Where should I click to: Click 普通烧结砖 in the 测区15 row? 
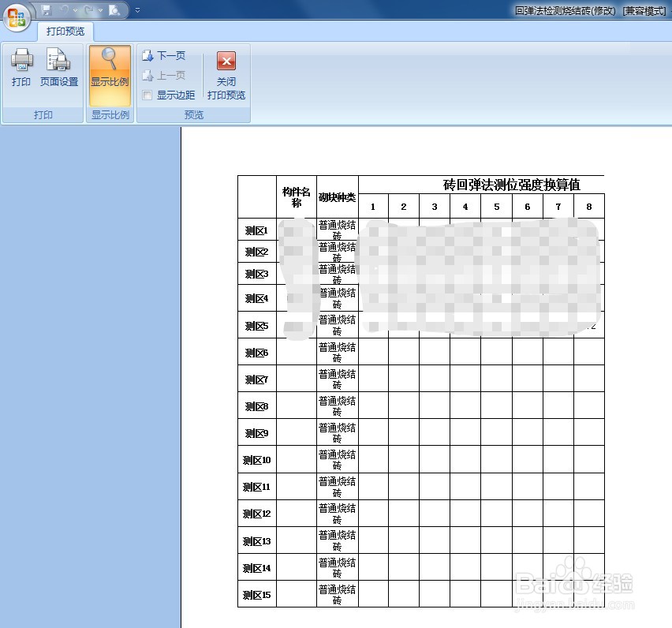pos(338,595)
